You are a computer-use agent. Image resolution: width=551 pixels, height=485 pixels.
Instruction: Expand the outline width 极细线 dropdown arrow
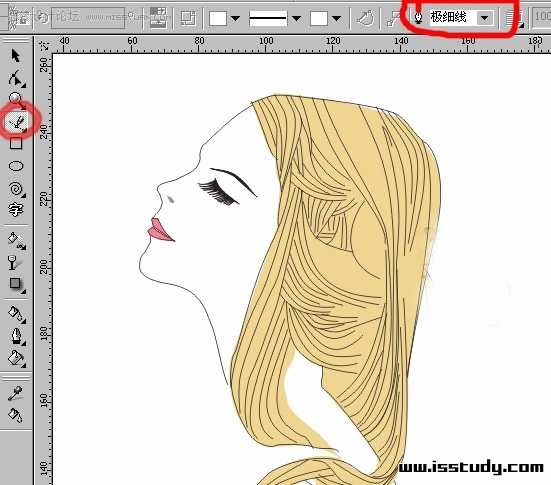coord(485,18)
